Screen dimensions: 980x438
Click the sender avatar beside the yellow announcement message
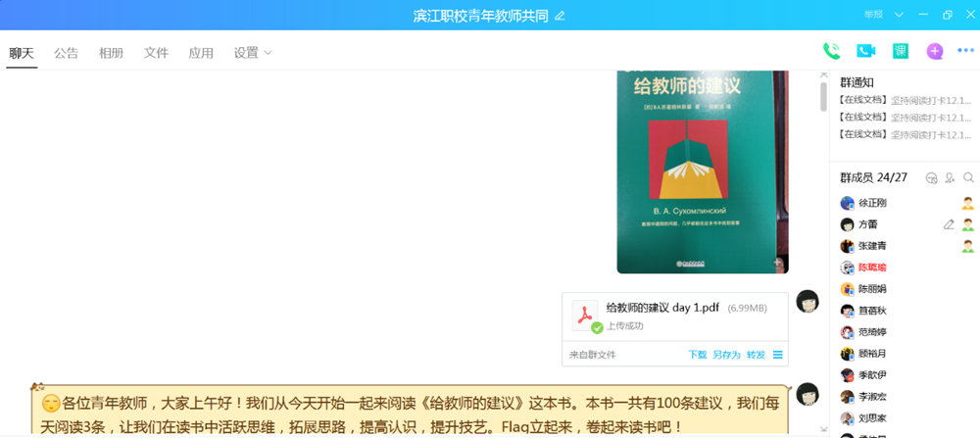click(x=808, y=394)
